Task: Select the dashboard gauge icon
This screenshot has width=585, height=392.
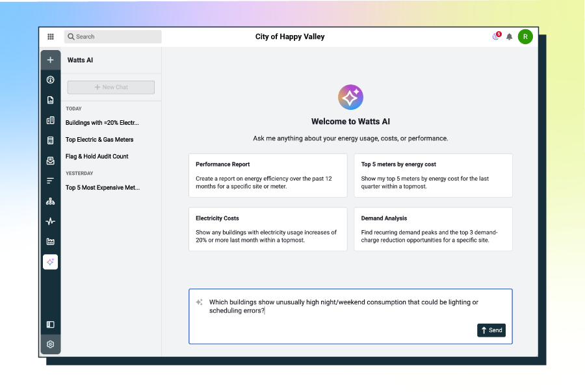Action: [50, 79]
